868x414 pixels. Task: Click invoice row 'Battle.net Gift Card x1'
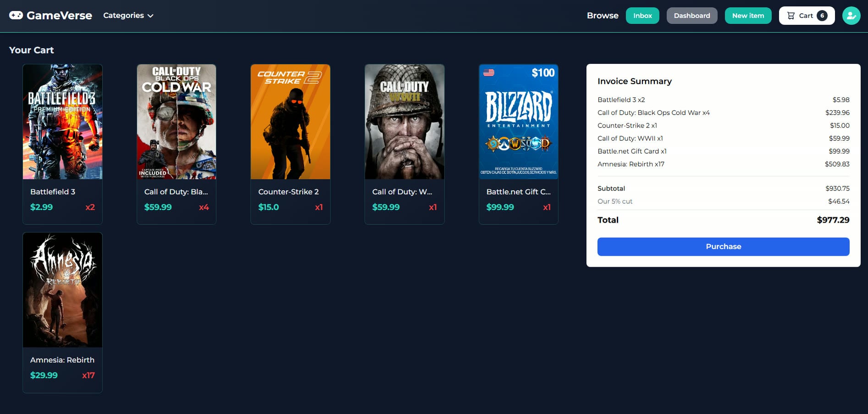(x=723, y=151)
